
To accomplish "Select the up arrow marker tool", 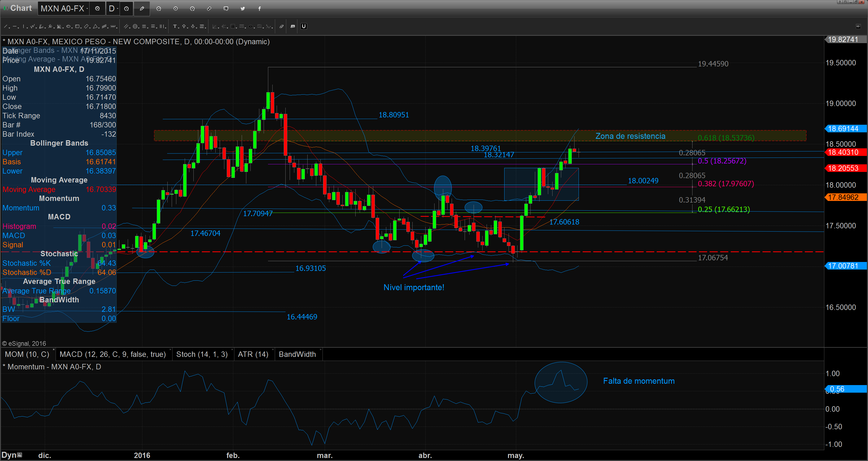I will [184, 26].
